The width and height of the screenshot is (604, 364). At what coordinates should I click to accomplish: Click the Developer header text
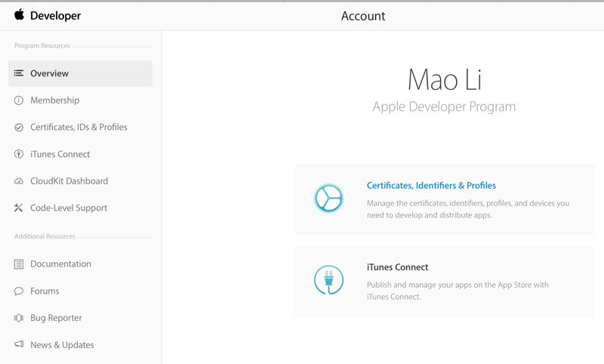55,16
